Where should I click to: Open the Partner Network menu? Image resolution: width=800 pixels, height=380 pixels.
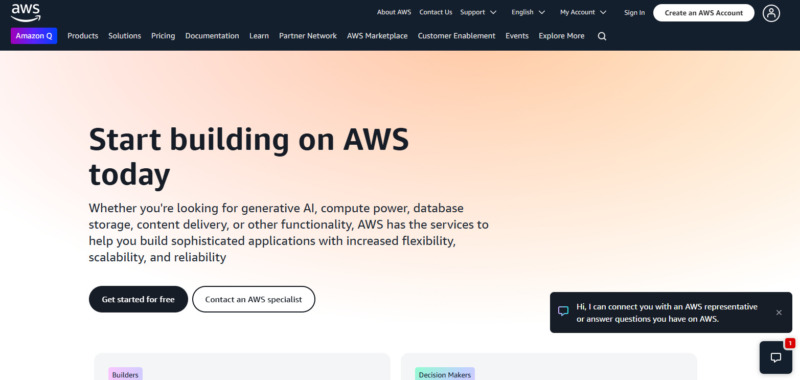pyautogui.click(x=308, y=36)
